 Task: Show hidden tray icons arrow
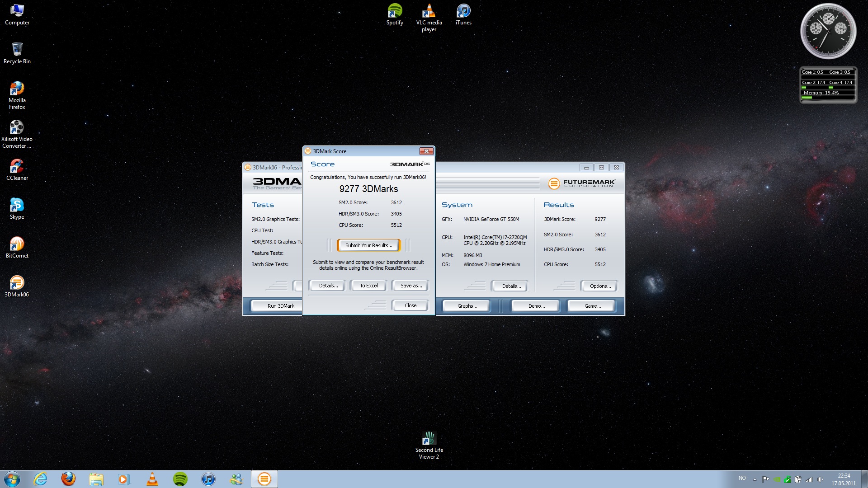755,479
